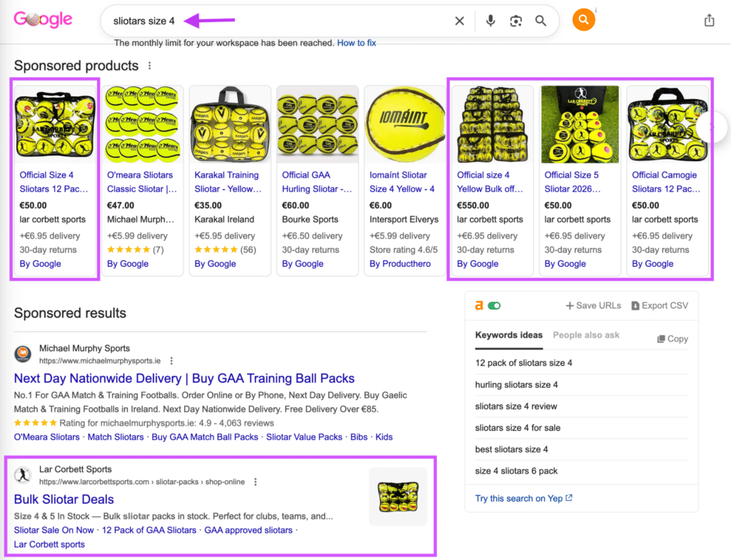The width and height of the screenshot is (731, 560).
Task: Open Google Lens image search icon
Action: 515,21
